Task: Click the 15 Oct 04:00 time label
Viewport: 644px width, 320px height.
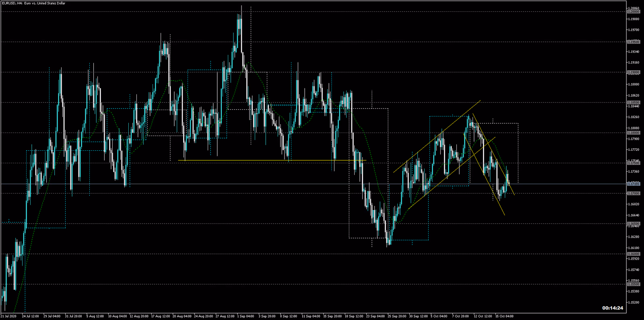Action: (504, 316)
